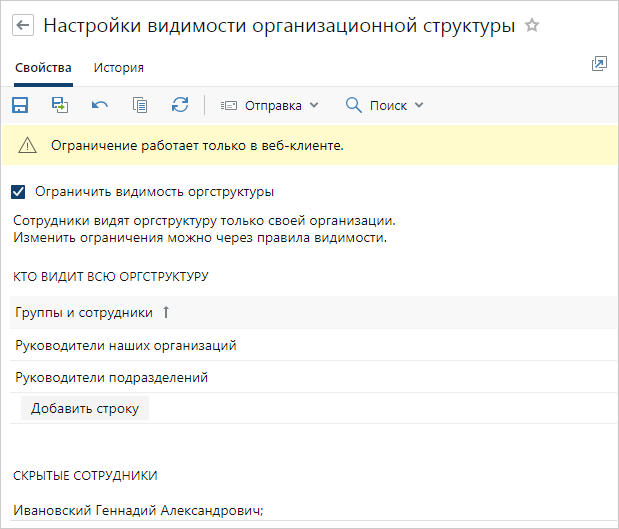The height and width of the screenshot is (529, 619).
Task: Click the 'Добавить строку' button
Action: [85, 408]
